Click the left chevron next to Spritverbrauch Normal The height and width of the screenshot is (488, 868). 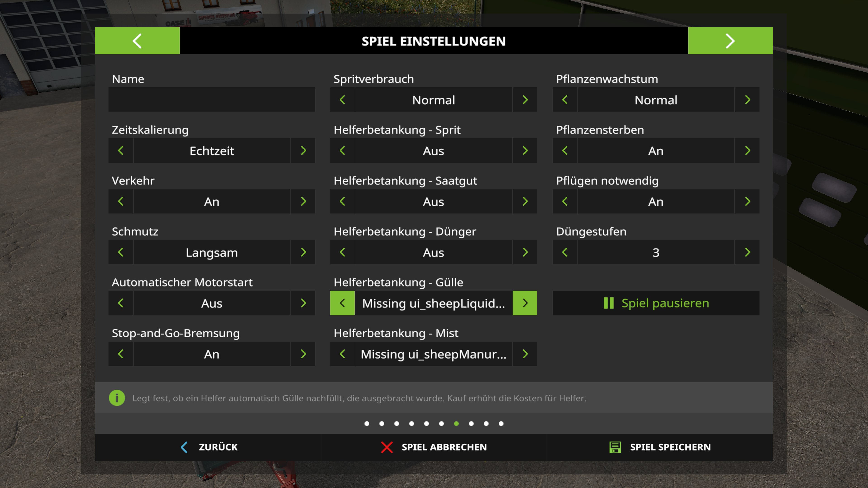[343, 99]
